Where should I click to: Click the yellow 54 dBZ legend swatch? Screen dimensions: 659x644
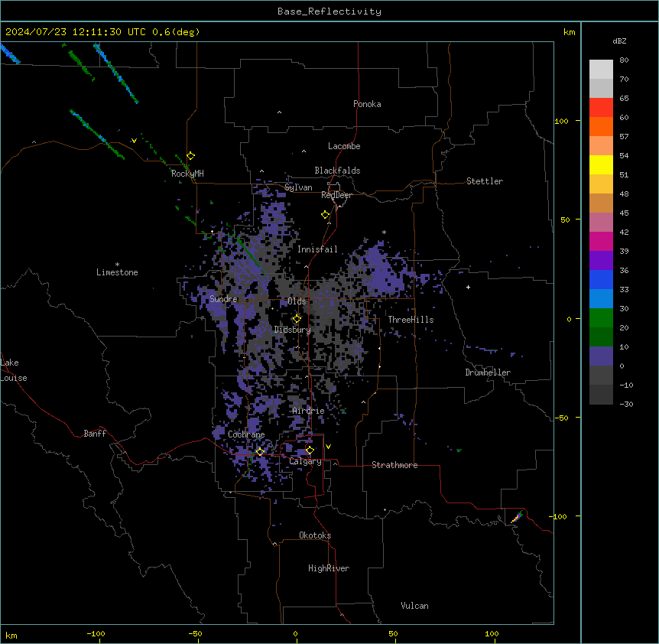pyautogui.click(x=601, y=164)
